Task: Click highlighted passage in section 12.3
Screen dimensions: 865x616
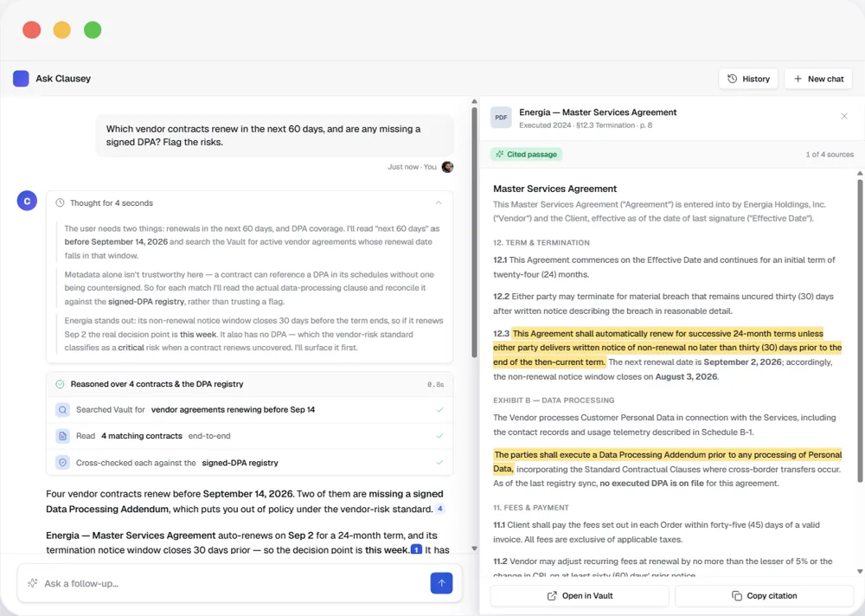Action: point(668,348)
